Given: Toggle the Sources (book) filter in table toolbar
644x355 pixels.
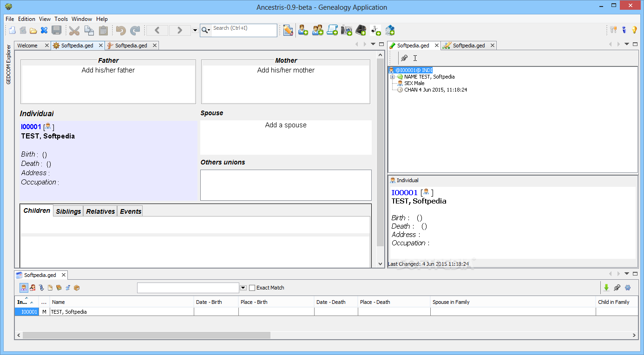Looking at the screenshot, I should click(x=59, y=288).
